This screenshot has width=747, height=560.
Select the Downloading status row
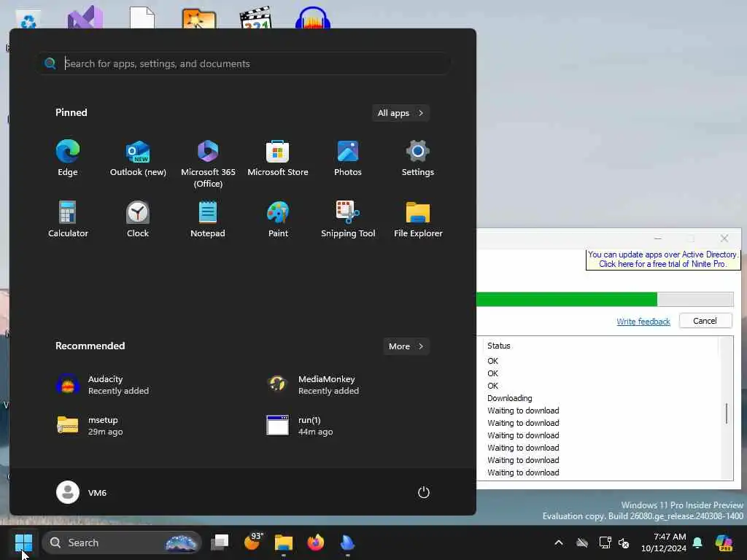(510, 398)
